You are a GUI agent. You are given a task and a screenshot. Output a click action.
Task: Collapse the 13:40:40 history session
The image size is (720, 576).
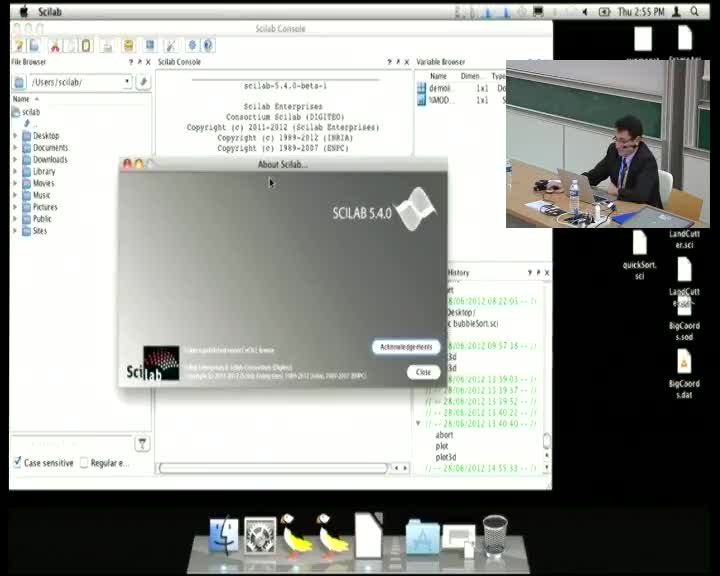tap(418, 423)
